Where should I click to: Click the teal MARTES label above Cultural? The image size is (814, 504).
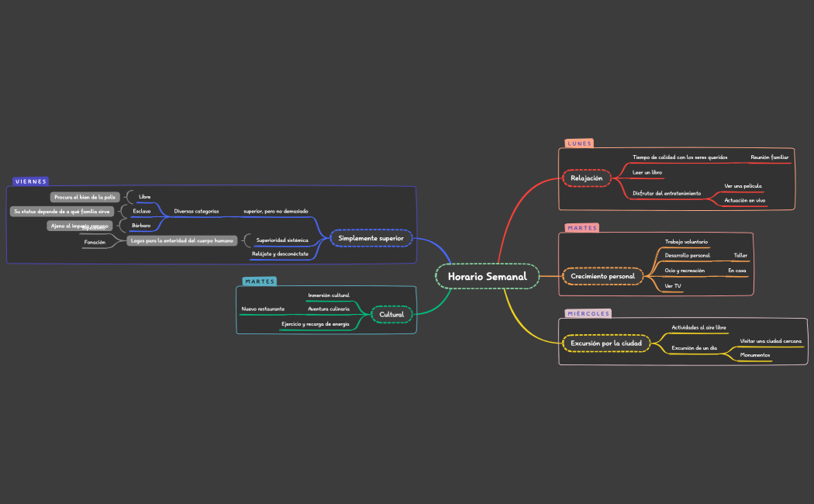click(x=260, y=281)
